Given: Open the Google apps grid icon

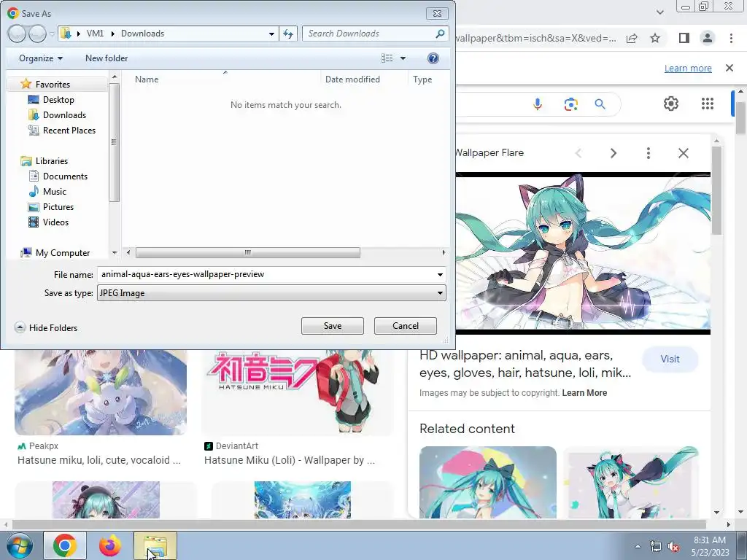Looking at the screenshot, I should coord(708,104).
